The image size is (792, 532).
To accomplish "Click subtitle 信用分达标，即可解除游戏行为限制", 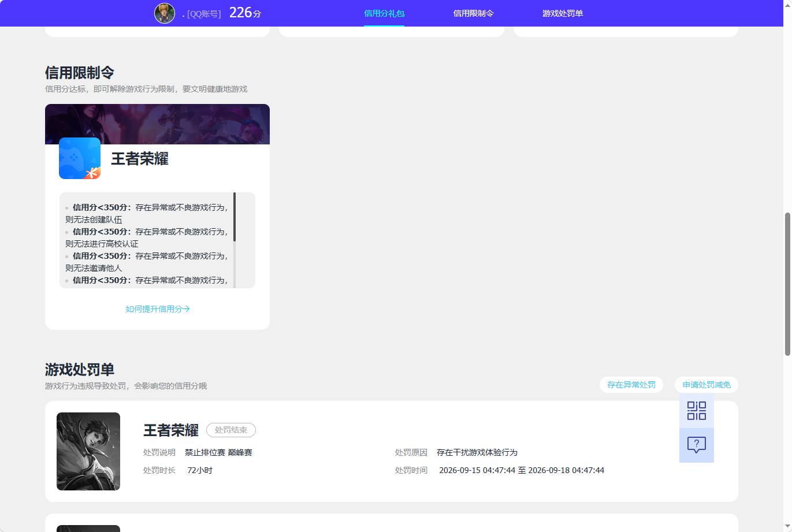I will 146,89.
